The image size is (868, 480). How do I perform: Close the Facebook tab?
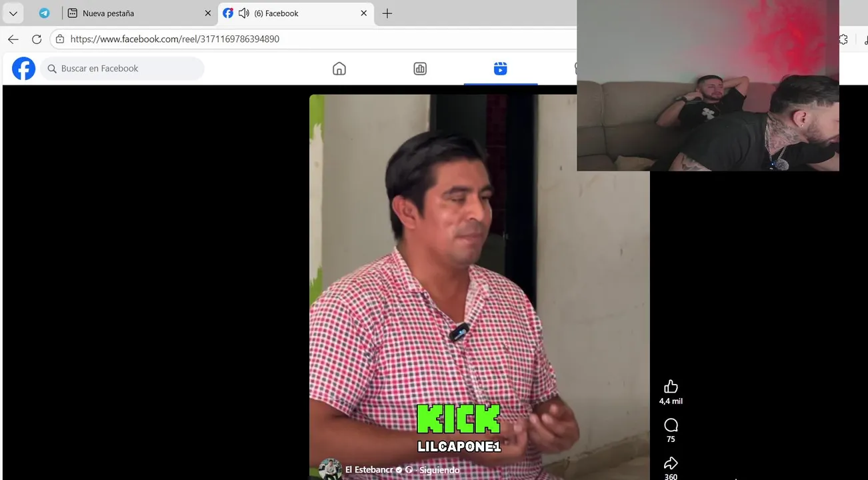364,13
